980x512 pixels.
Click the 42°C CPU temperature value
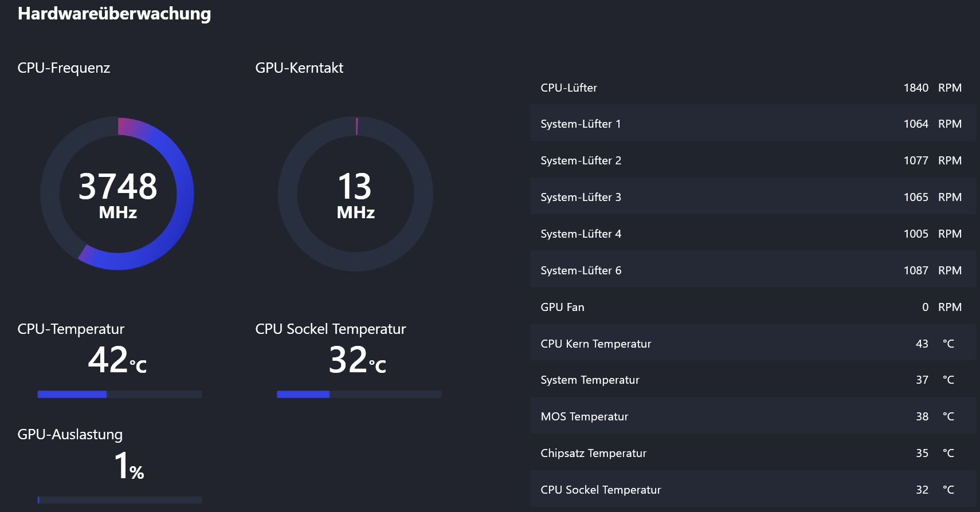click(117, 360)
